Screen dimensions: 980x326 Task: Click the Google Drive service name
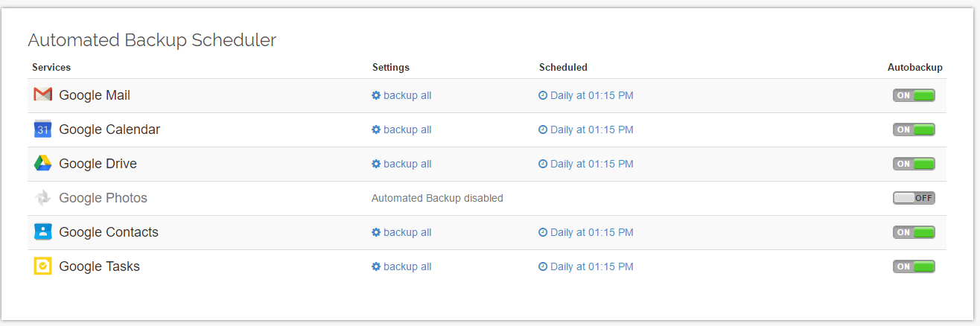pos(98,164)
